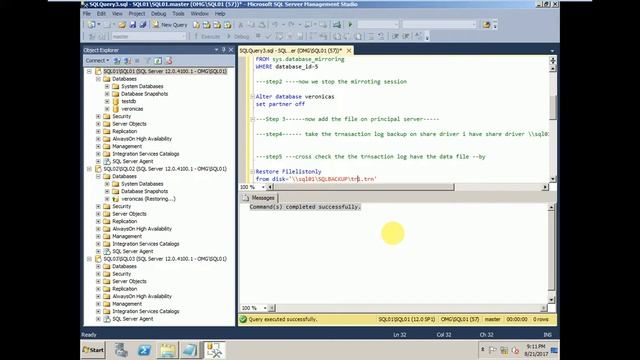Open the Debug menu

click(x=158, y=13)
